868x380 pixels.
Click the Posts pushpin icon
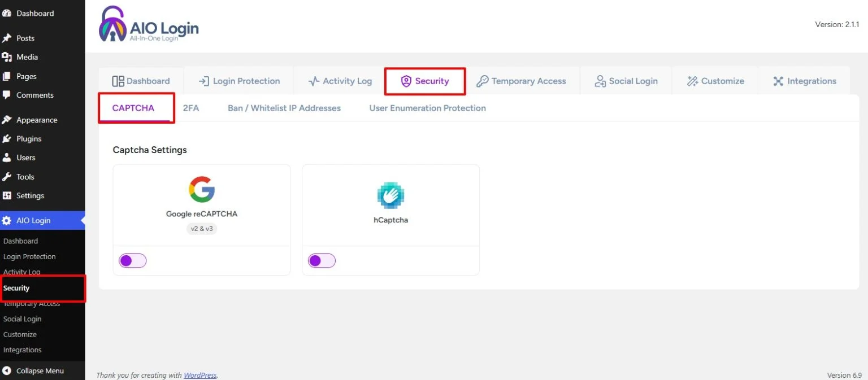[7, 38]
